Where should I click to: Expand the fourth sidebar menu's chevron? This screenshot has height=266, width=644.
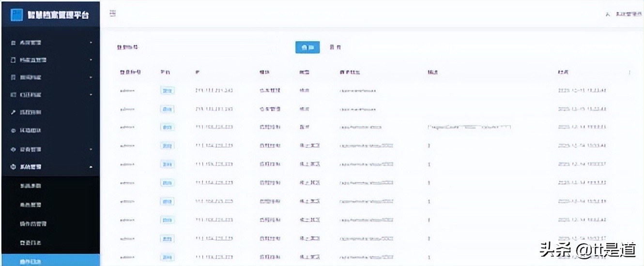91,94
